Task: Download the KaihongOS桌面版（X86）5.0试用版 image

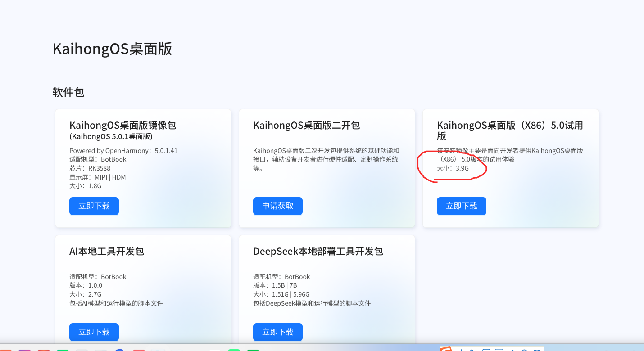Action: (462, 206)
